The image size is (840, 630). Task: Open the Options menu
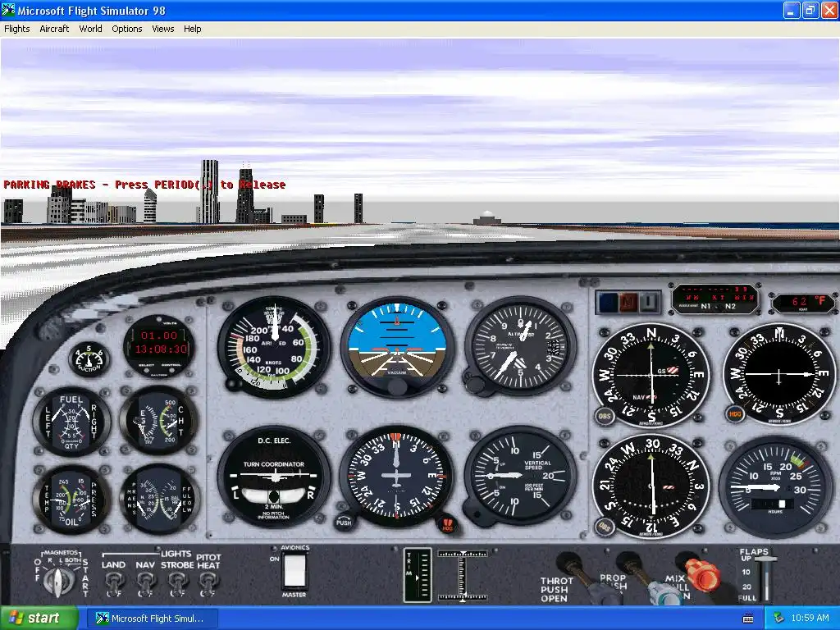tap(127, 29)
